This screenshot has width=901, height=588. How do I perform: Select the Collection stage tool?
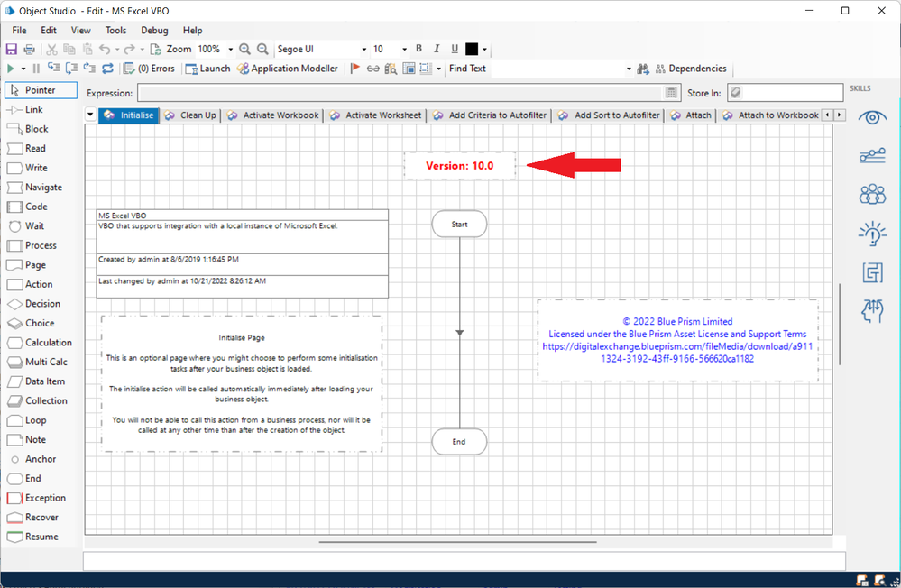point(36,400)
